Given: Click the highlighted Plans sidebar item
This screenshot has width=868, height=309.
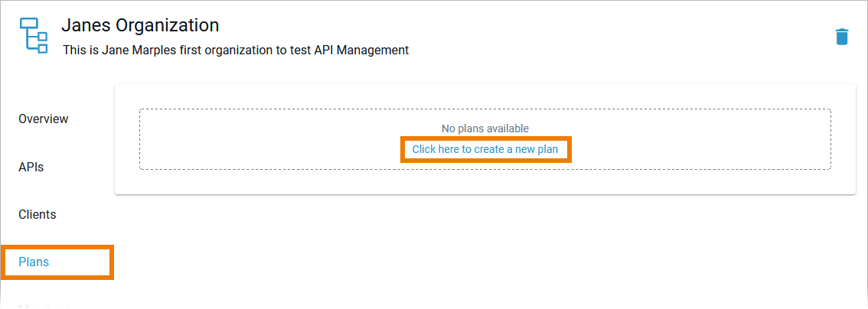Looking at the screenshot, I should coord(34,262).
